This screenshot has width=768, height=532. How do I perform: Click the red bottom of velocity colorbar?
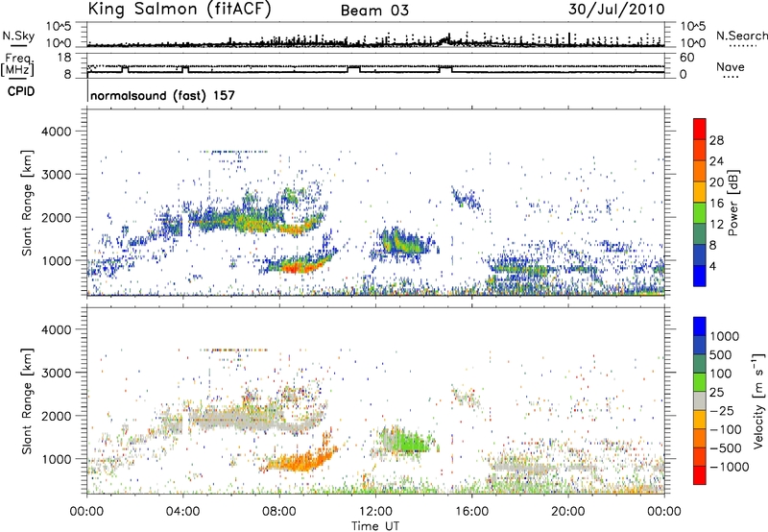[x=700, y=475]
